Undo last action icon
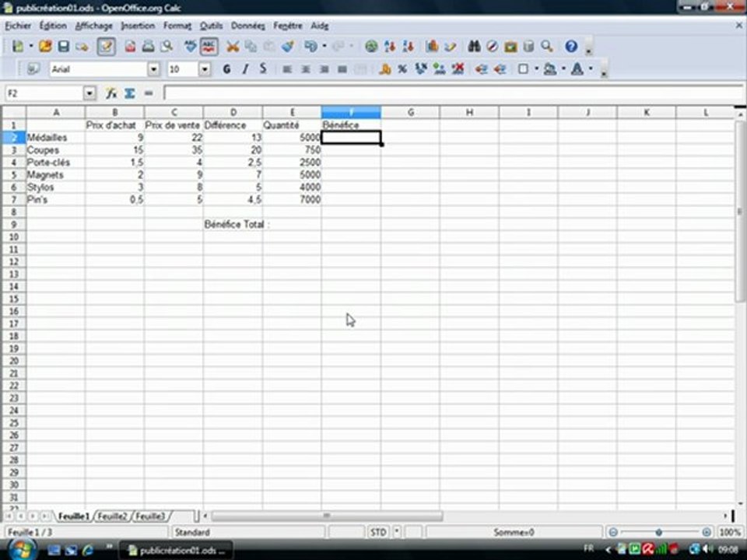 pos(310,46)
